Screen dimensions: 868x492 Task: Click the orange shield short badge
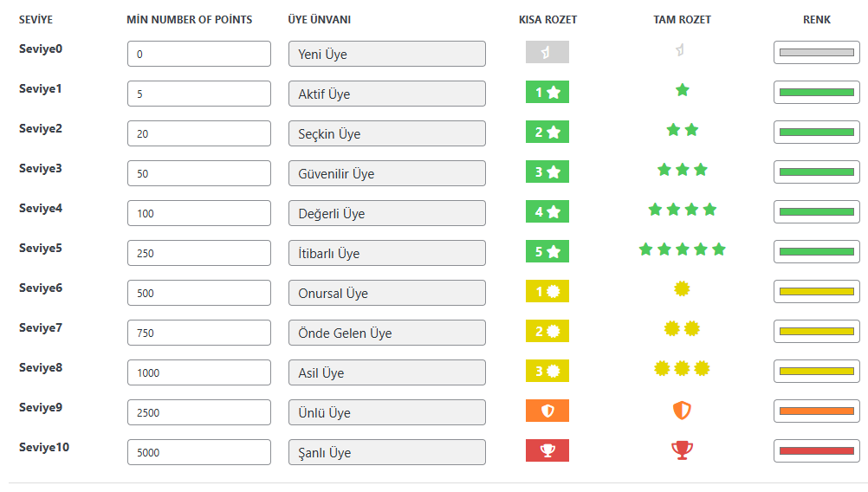click(x=547, y=411)
